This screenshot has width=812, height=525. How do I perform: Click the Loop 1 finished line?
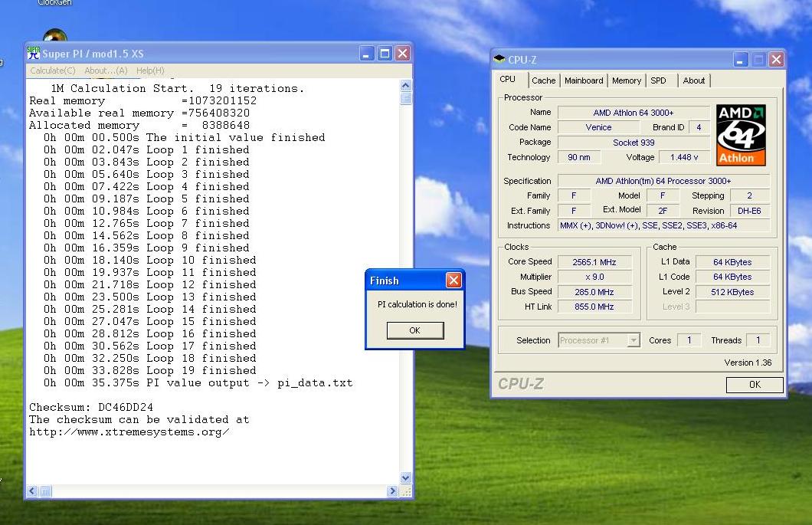146,149
